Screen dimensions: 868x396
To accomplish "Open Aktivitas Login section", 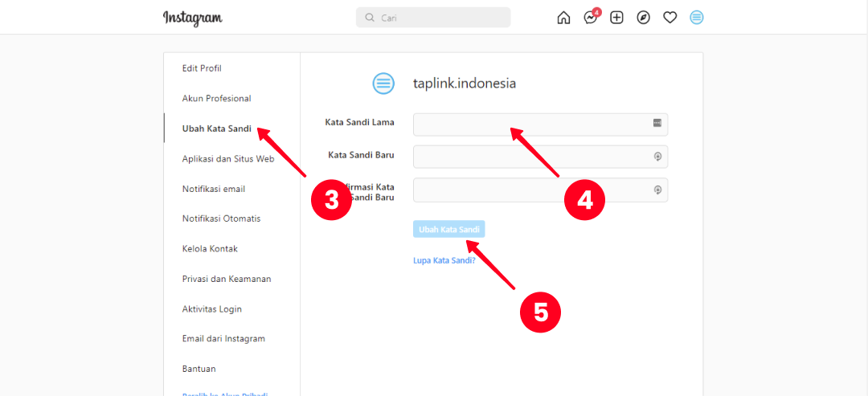I will pyautogui.click(x=212, y=308).
